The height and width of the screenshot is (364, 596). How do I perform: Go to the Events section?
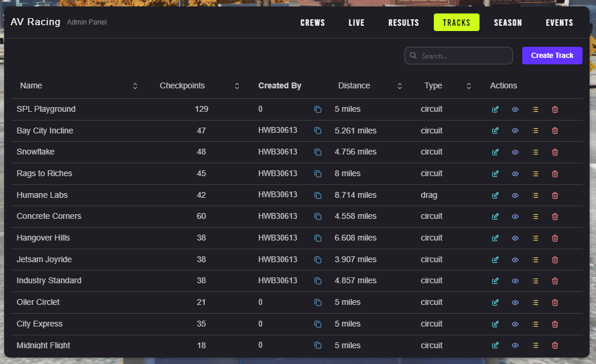(559, 23)
